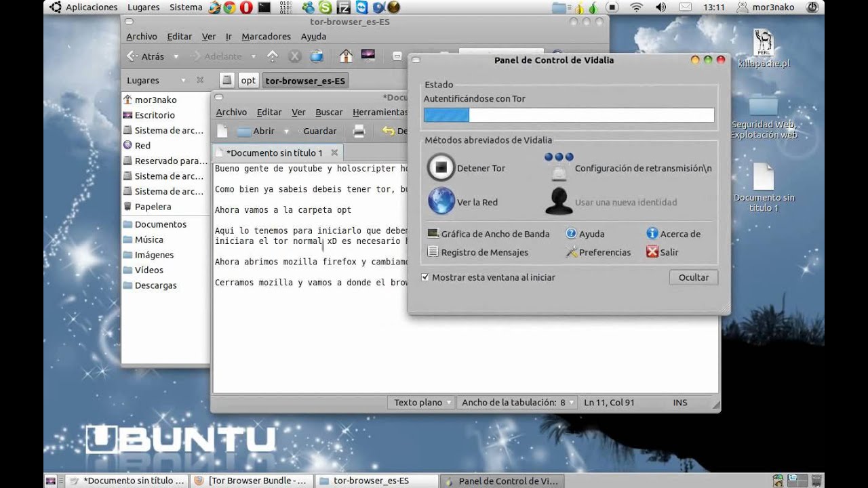
Task: Go up one folder in file manager
Action: pos(273,56)
